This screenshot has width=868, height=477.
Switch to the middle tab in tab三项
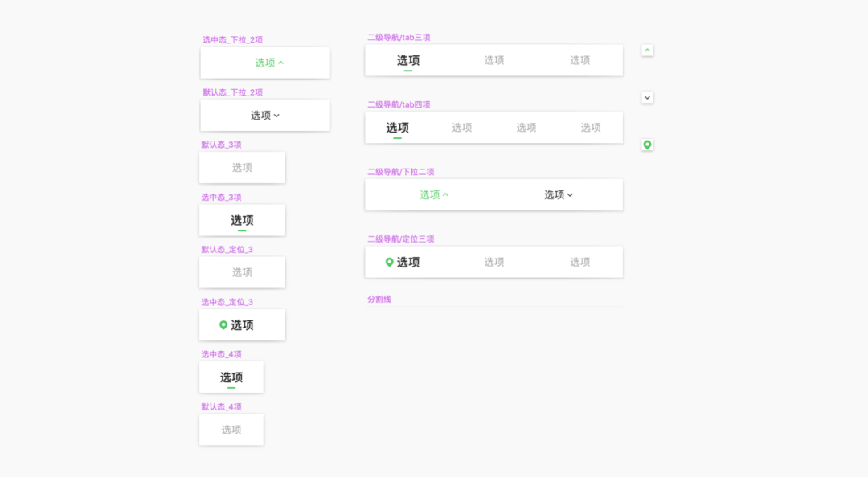coord(494,61)
